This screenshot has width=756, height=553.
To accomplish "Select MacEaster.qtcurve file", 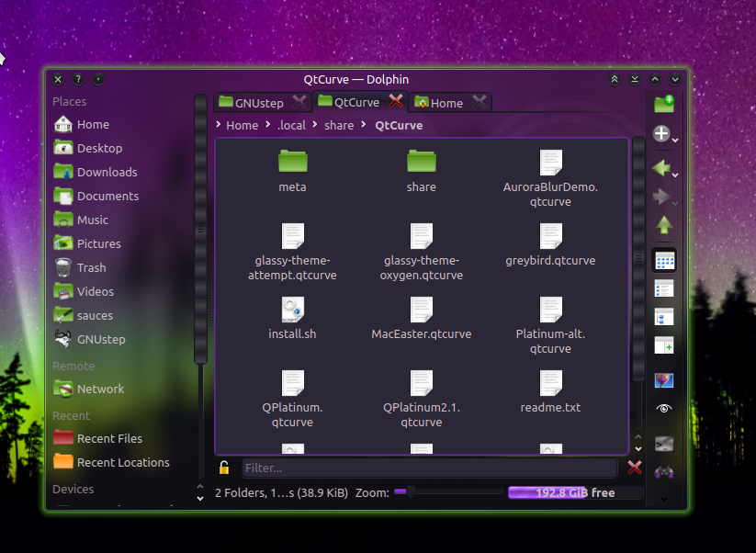I will tap(422, 318).
